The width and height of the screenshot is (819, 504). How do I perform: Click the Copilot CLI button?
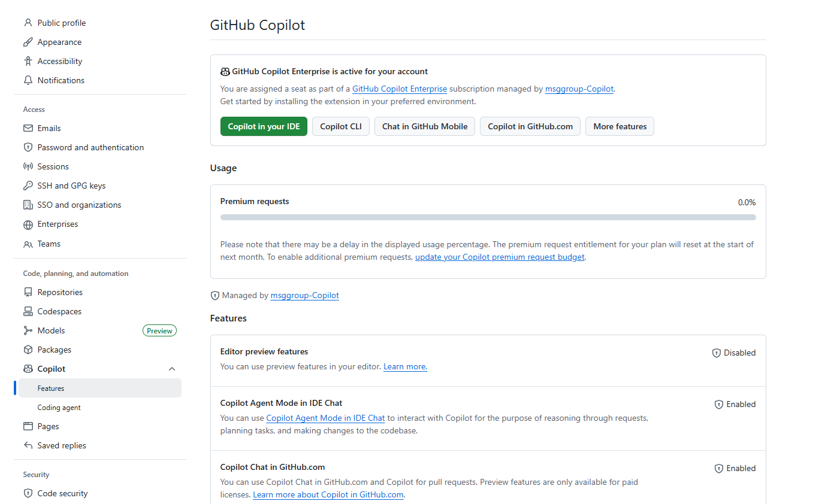(341, 126)
